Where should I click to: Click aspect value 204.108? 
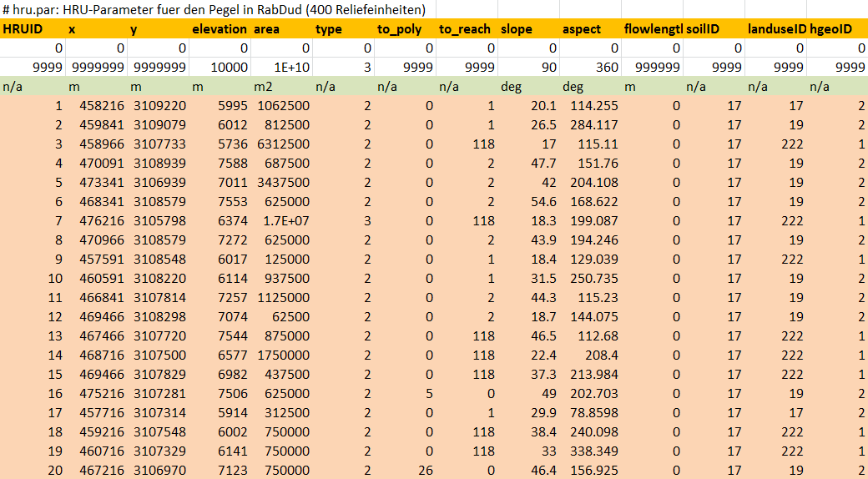[591, 182]
